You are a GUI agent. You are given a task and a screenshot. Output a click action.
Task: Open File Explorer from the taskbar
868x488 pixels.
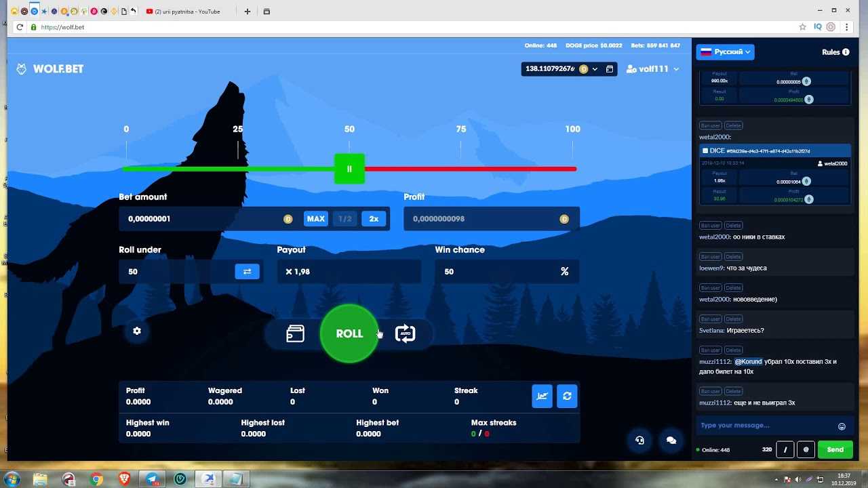tap(41, 479)
